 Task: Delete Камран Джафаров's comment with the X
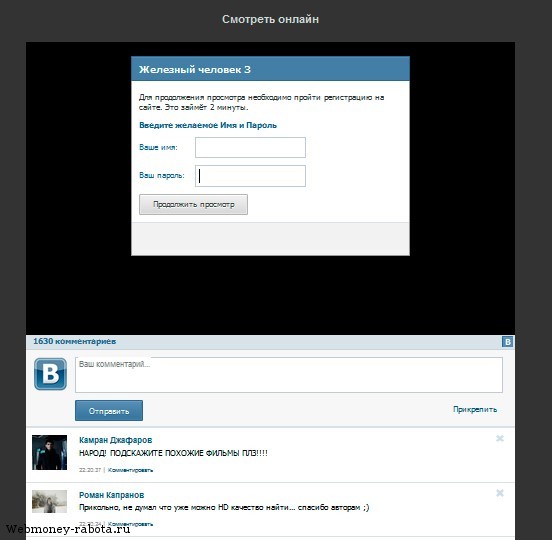click(500, 438)
